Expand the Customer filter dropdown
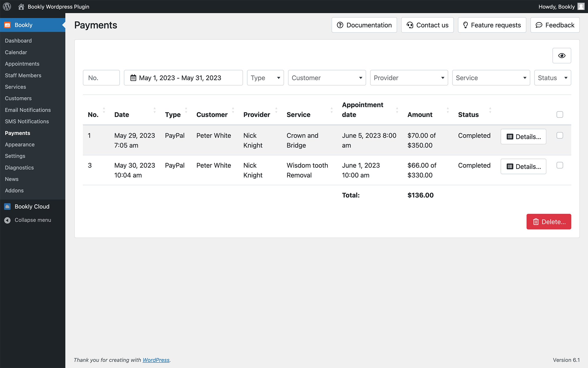Screen dimensions: 588x368 [x=327, y=78]
